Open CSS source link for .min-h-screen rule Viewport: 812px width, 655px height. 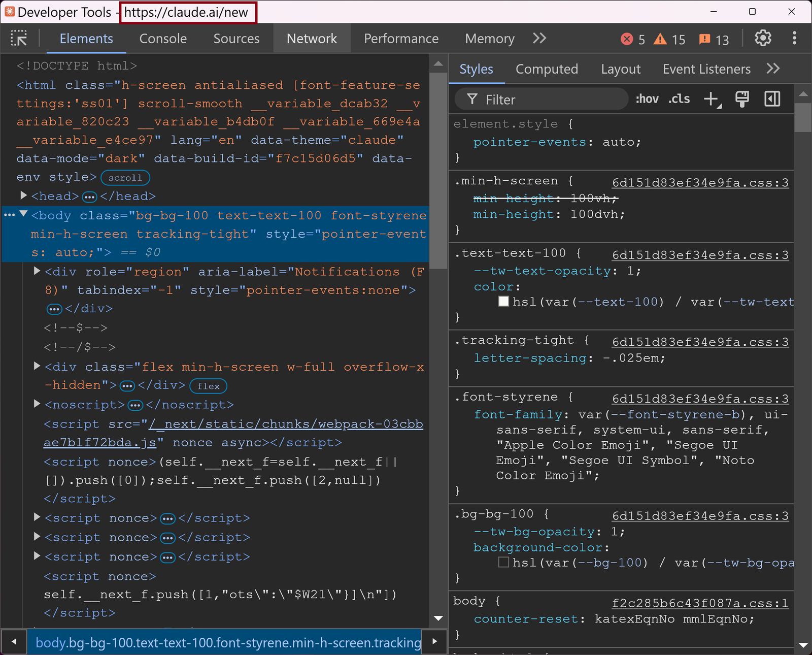pos(700,183)
